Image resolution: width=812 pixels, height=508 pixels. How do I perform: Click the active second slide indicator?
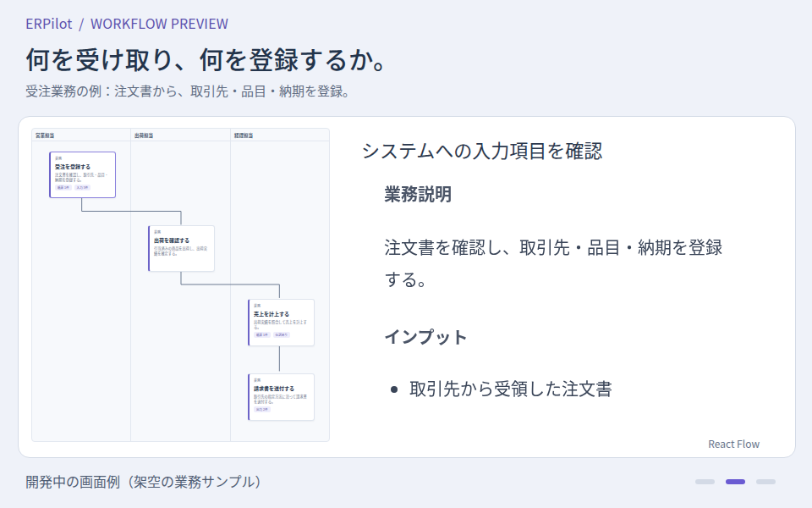tap(735, 482)
